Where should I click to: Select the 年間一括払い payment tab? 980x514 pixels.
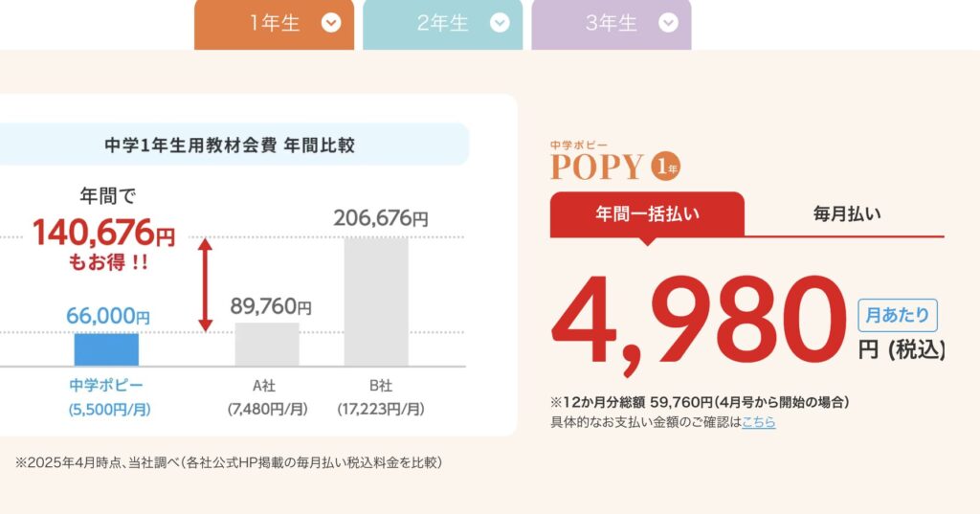[647, 213]
